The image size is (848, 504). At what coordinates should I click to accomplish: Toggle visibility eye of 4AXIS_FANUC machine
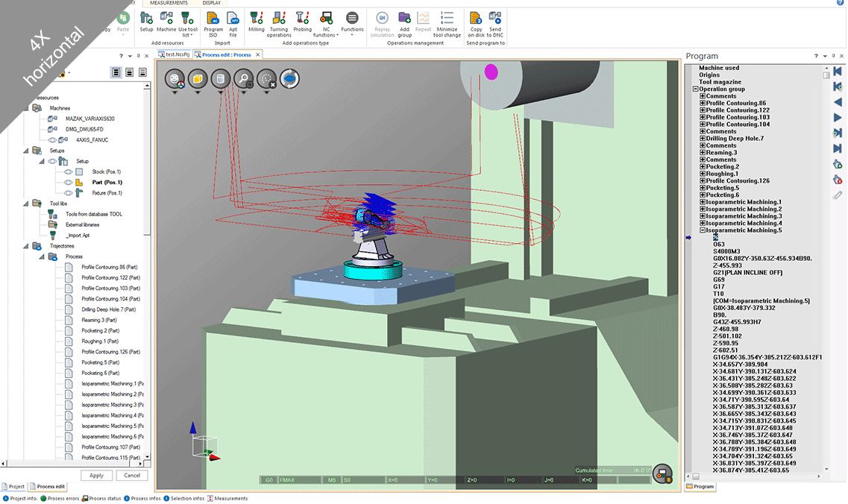tap(53, 139)
